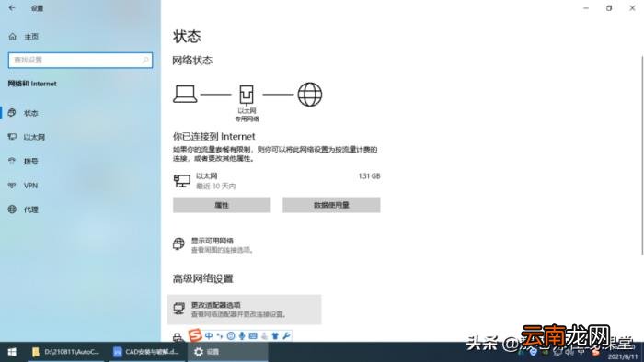
Task: Focus the 查找设置 search box
Action: 81,60
